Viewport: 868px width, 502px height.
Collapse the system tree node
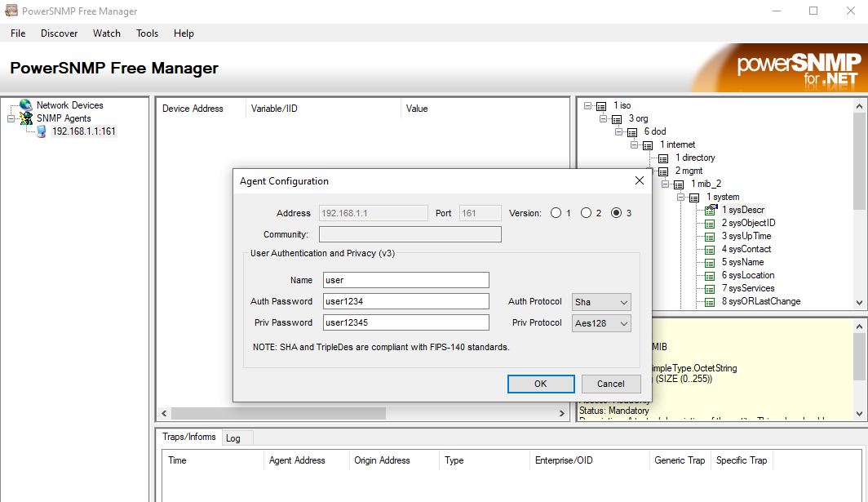tap(681, 198)
